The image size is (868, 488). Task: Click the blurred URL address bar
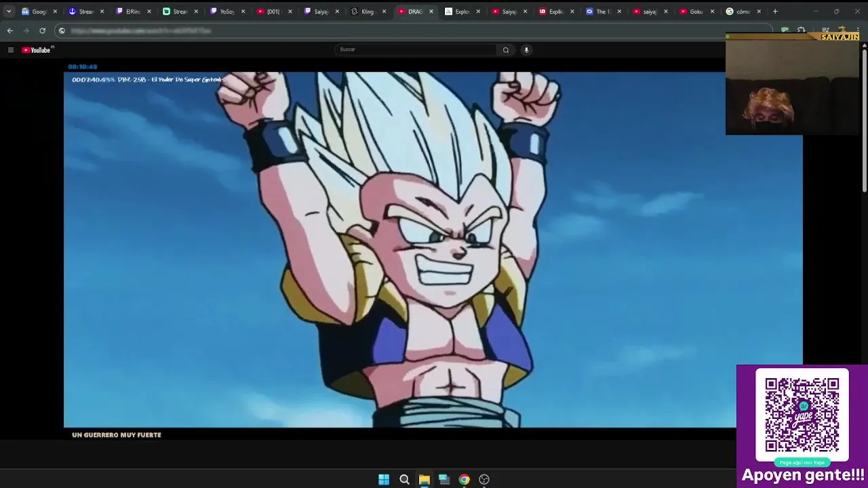414,30
